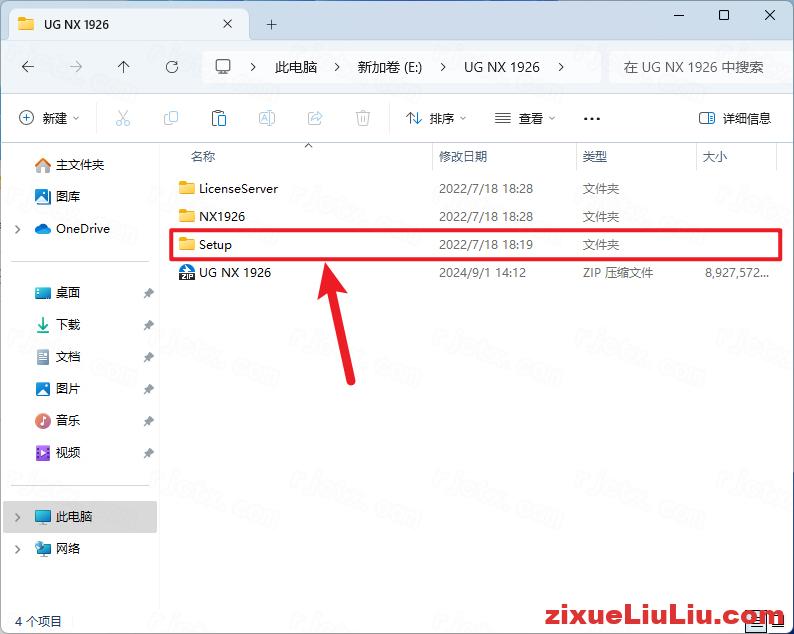
Task: Open the 新建 dropdown menu
Action: (x=49, y=118)
